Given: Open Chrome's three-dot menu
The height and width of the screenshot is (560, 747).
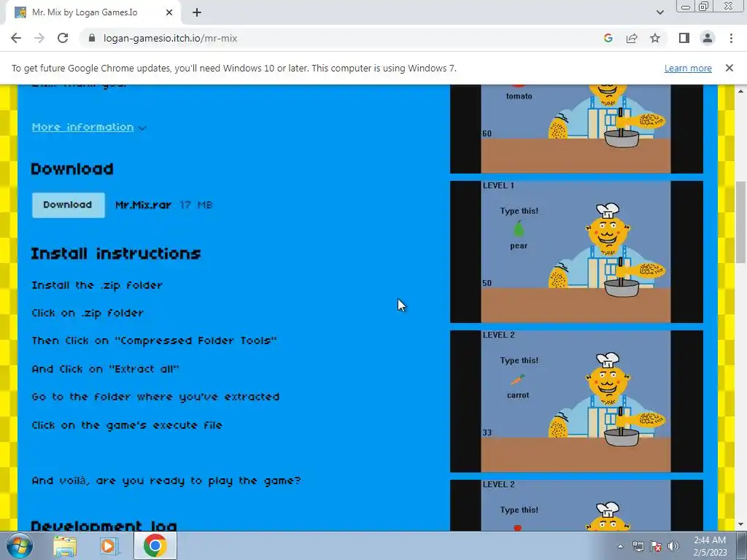Looking at the screenshot, I should 731,38.
